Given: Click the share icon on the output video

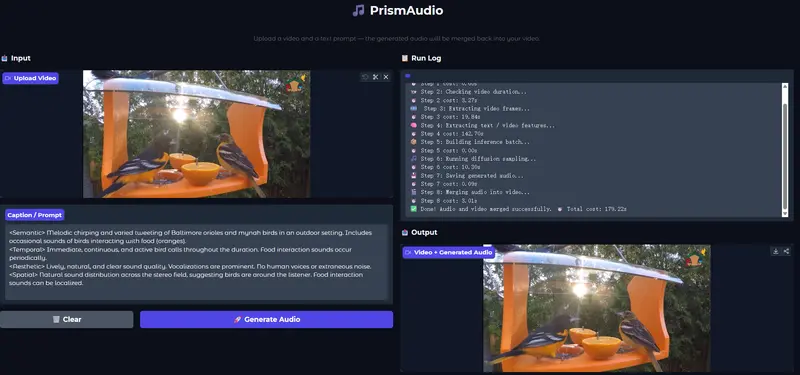Looking at the screenshot, I should coord(786,251).
